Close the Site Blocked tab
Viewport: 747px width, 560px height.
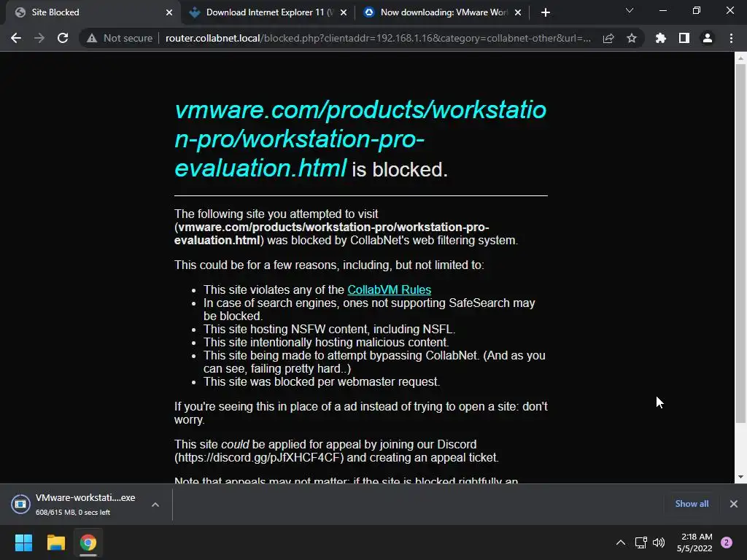point(169,12)
